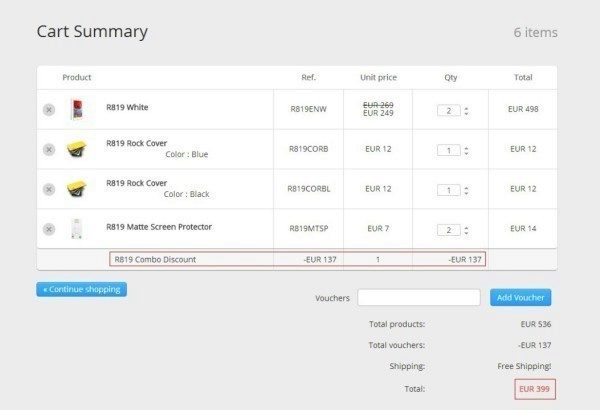Open R819 White product thumbnail
Viewport: 600px width, 410px height.
click(x=75, y=109)
